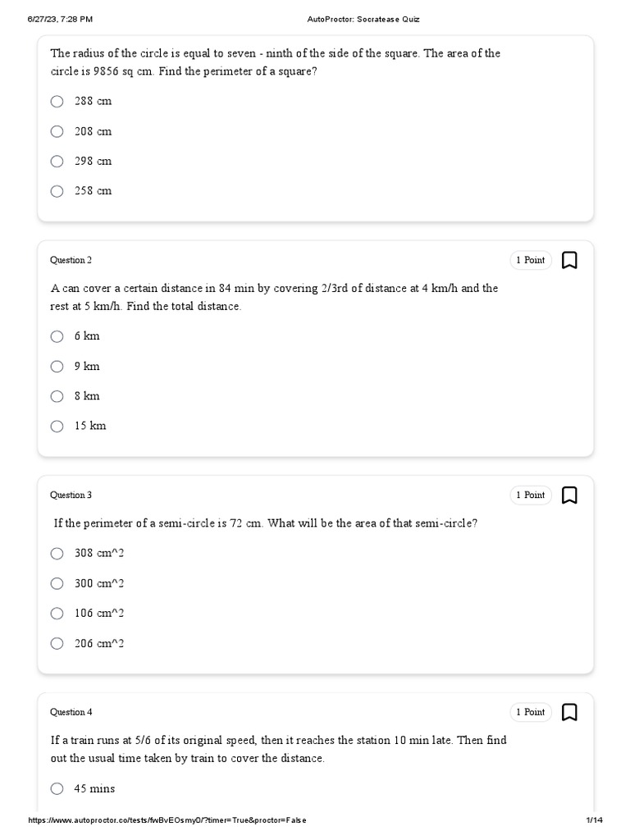This screenshot has width=630, height=840.
Task: Pick the 298 cm answer
Action: (x=57, y=162)
